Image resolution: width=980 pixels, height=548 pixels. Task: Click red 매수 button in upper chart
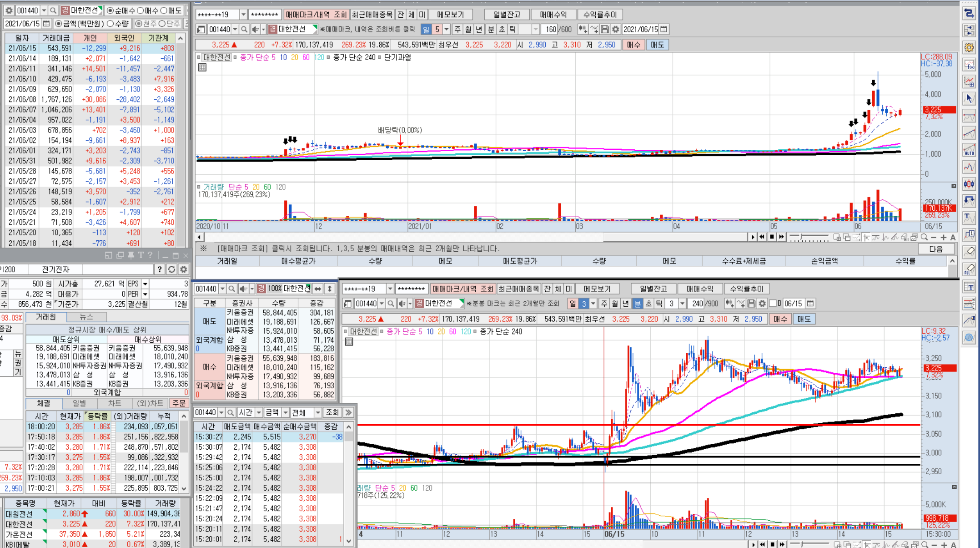click(x=633, y=45)
